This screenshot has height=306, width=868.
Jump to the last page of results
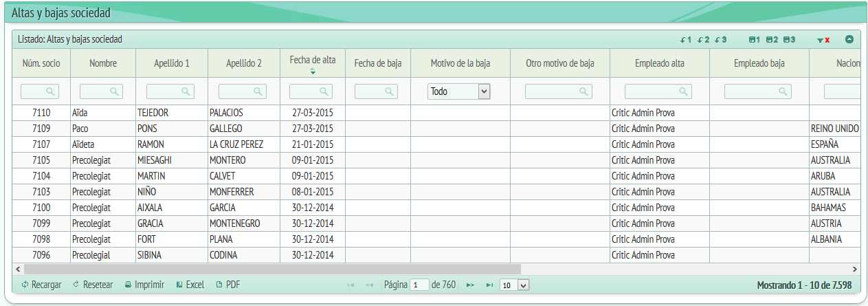tap(489, 285)
